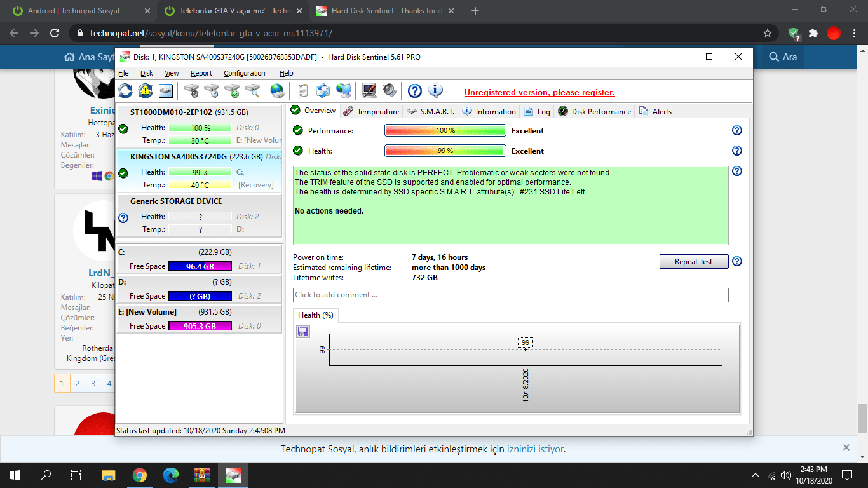The height and width of the screenshot is (488, 868).
Task: Click the help icon beside Health rating
Action: tap(737, 151)
